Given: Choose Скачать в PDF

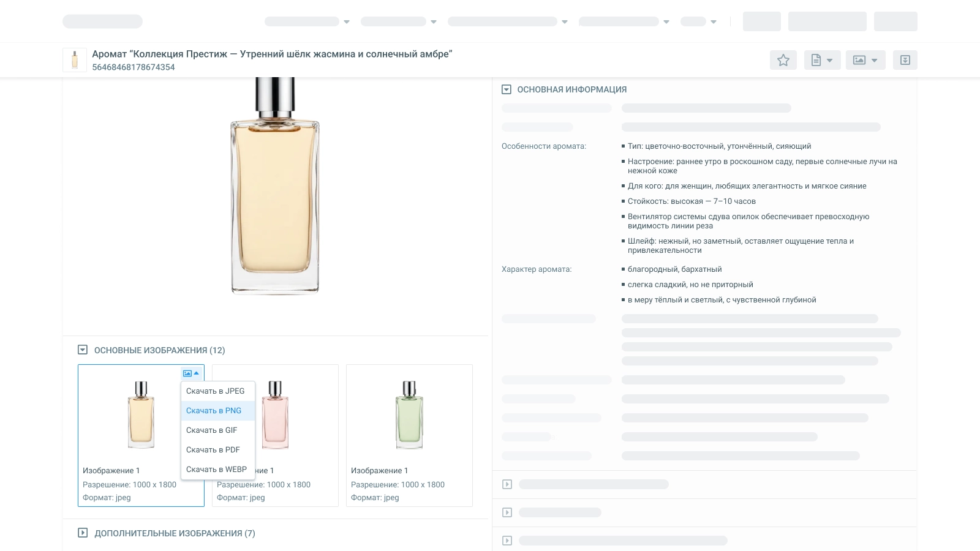Looking at the screenshot, I should pos(213,450).
